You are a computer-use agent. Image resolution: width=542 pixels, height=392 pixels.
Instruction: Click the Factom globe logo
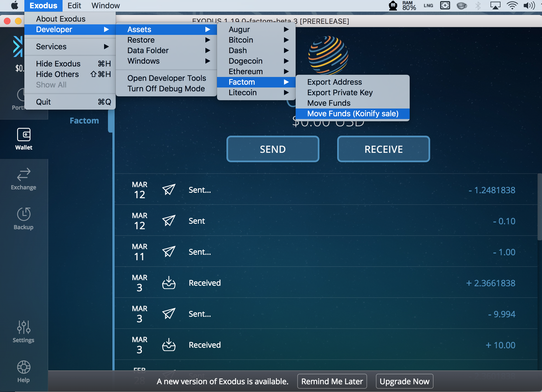click(x=328, y=55)
